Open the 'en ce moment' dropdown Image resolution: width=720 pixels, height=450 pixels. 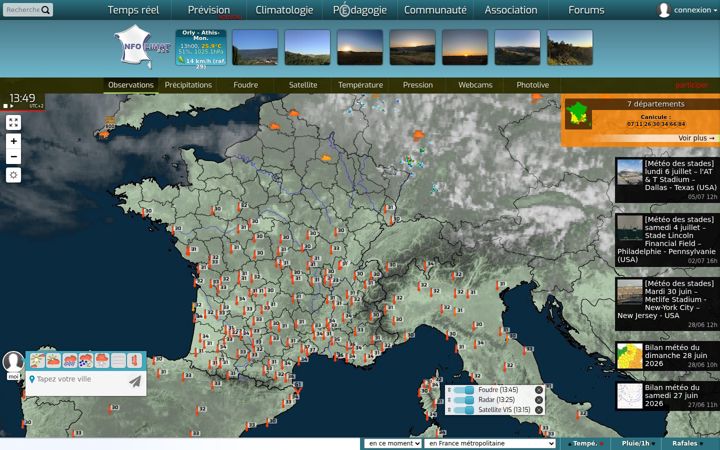(x=393, y=444)
